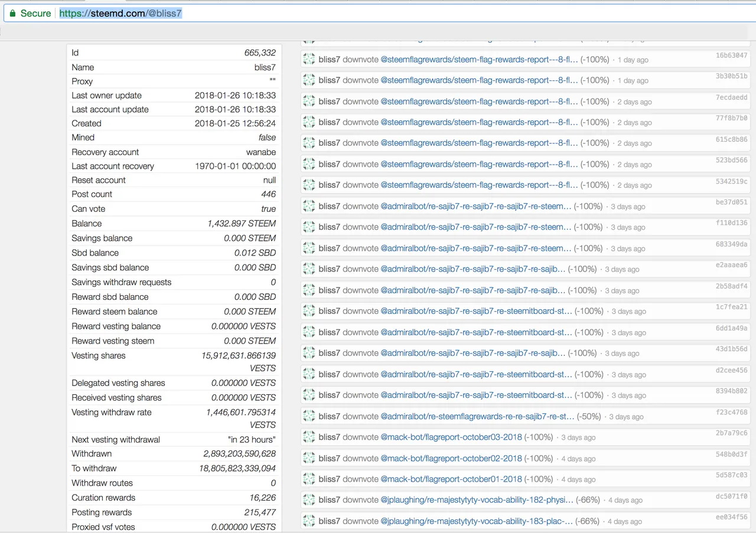Click Posting rewards value 215,477
This screenshot has width=756, height=533.
260,512
